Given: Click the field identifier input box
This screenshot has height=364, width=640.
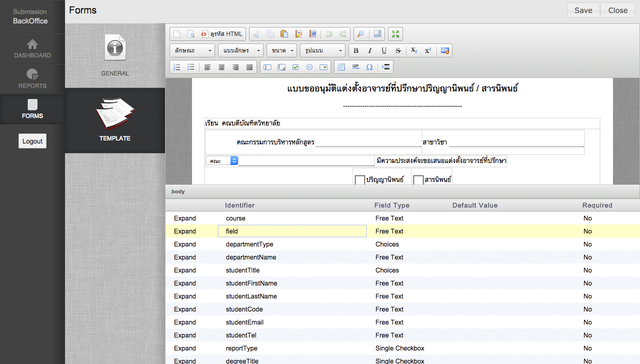Looking at the screenshot, I should 292,231.
